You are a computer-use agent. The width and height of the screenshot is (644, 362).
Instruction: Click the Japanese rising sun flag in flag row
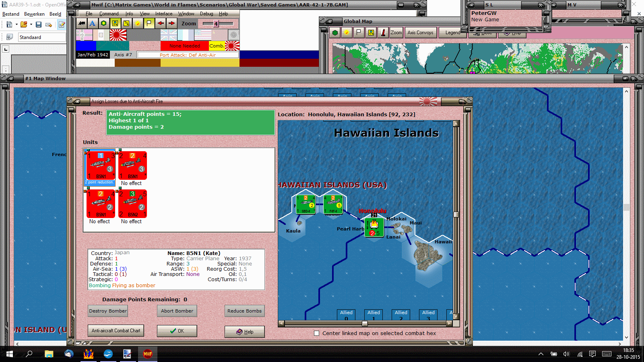[x=118, y=35]
